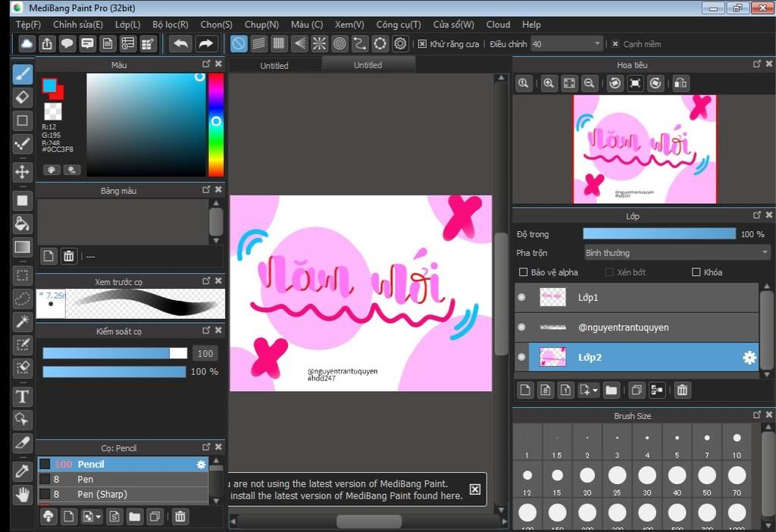
Task: Toggle visibility of the Lớp2 layer
Action: pos(521,357)
